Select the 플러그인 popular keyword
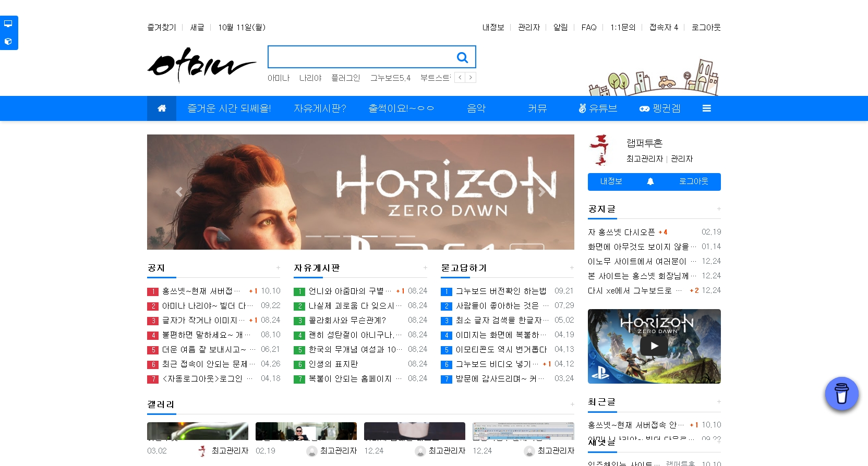The height and width of the screenshot is (466, 868). coord(346,78)
